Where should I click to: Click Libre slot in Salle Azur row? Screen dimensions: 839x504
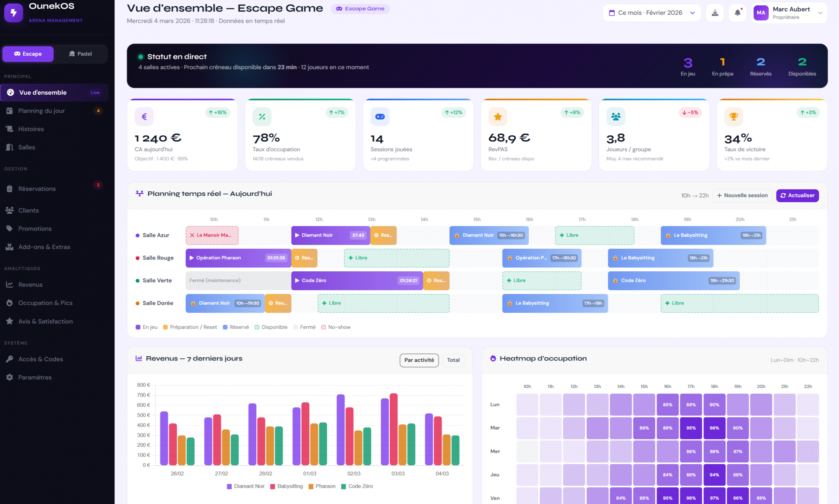[x=595, y=235]
